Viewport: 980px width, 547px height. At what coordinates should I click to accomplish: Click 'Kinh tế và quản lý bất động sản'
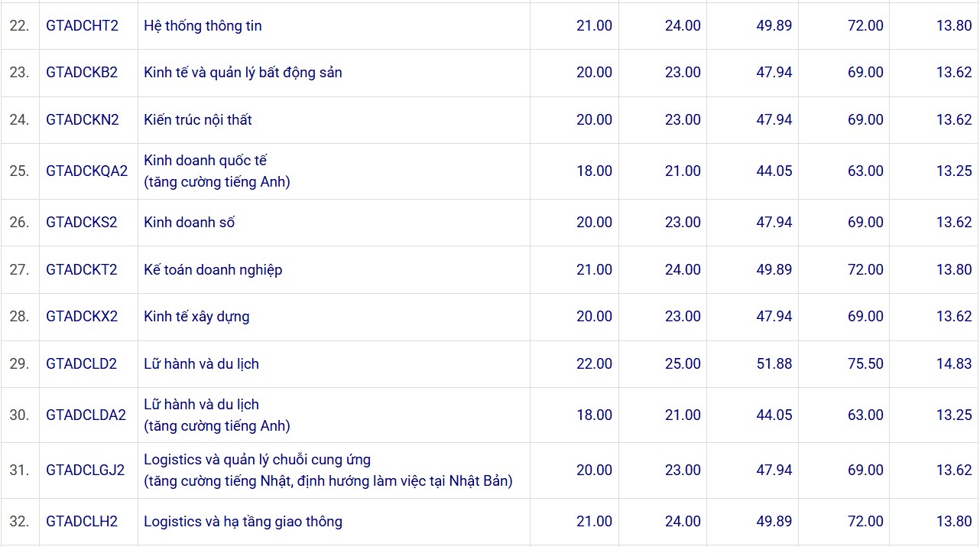click(242, 73)
